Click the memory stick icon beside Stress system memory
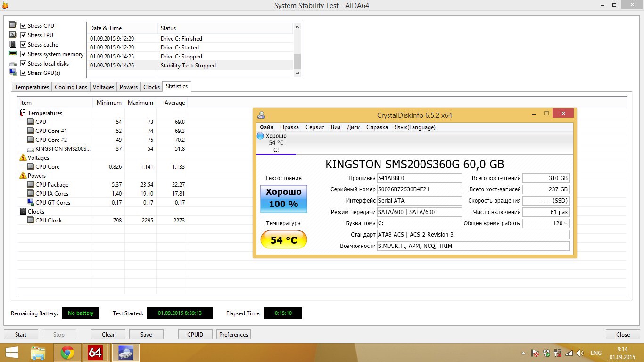The width and height of the screenshot is (644, 362). 12,54
